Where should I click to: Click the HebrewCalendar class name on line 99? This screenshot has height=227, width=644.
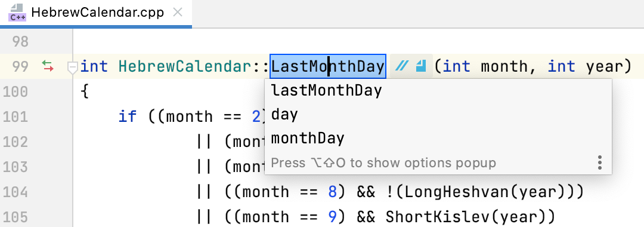185,66
